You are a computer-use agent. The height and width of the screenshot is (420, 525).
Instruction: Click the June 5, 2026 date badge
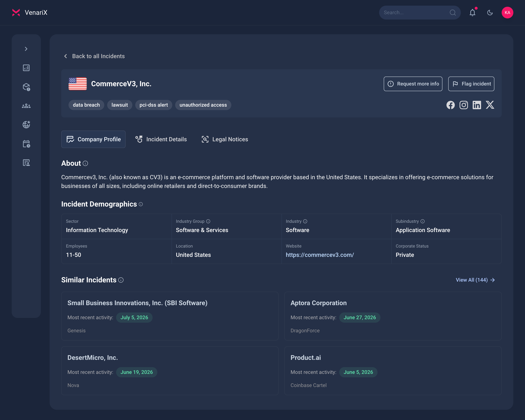tap(358, 372)
